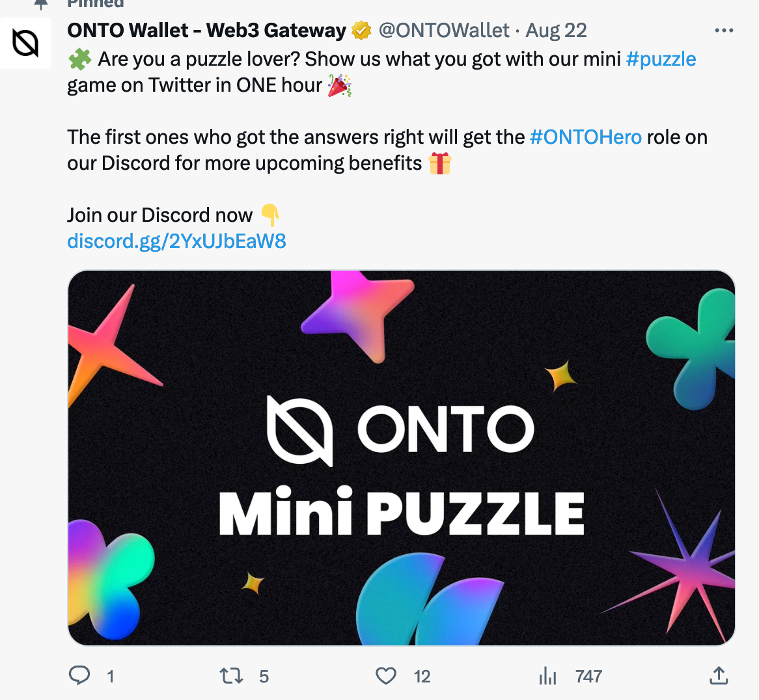View tweet analytics bar chart icon
This screenshot has width=759, height=700.
(x=547, y=677)
